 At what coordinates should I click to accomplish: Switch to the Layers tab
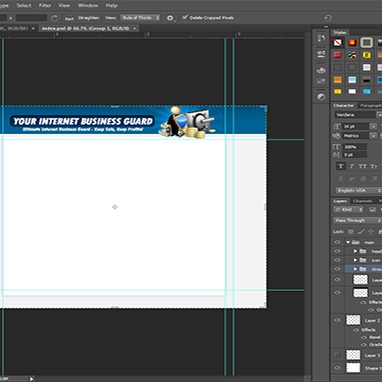[x=340, y=201]
